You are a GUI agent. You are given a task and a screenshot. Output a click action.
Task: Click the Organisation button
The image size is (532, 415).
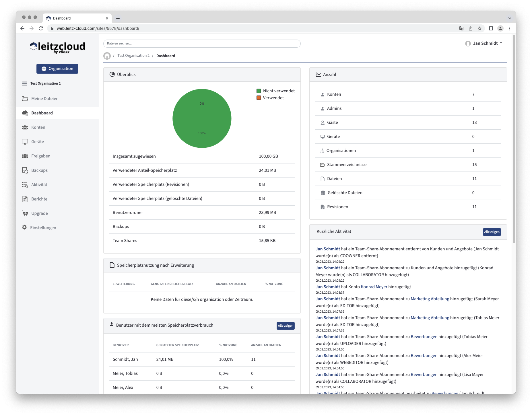(x=57, y=69)
